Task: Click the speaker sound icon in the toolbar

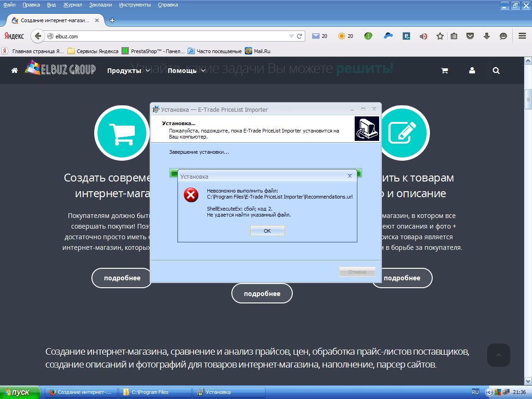Action: click(423, 36)
